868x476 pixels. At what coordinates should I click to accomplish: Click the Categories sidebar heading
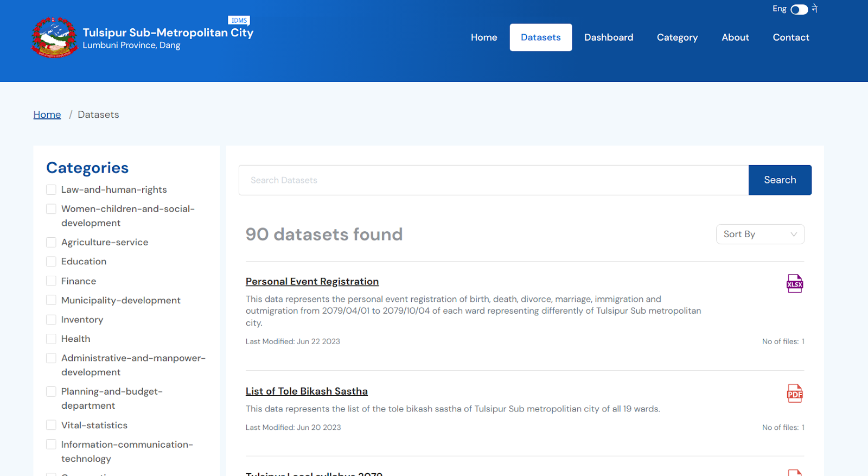point(87,168)
